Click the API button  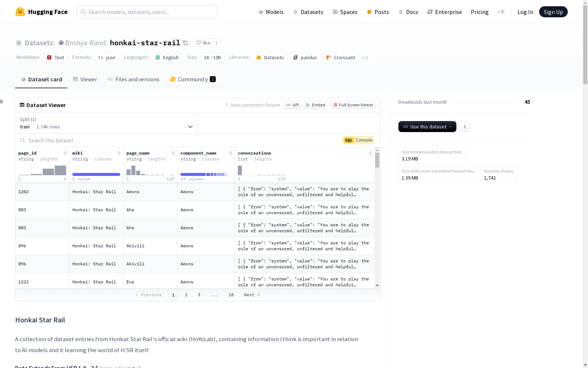[x=293, y=105]
